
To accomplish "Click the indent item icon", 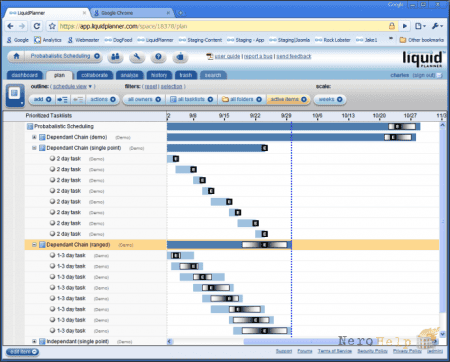I will [62, 99].
